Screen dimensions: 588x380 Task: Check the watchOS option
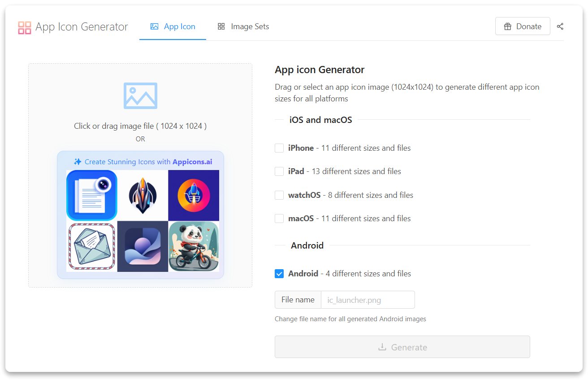click(x=279, y=195)
